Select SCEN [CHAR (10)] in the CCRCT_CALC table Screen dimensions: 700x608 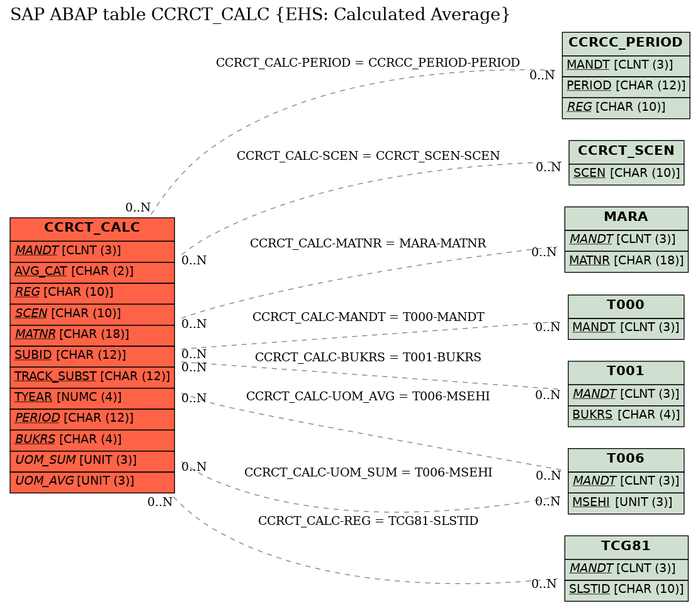(x=92, y=315)
